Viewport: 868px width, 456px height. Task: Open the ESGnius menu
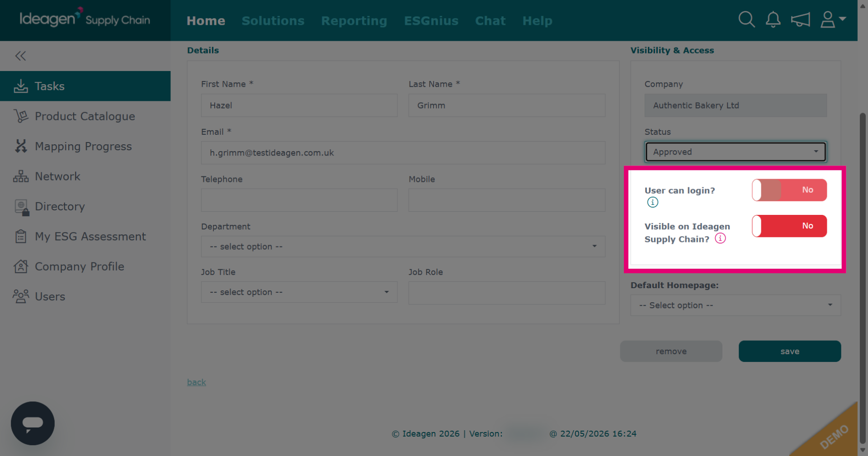point(431,21)
